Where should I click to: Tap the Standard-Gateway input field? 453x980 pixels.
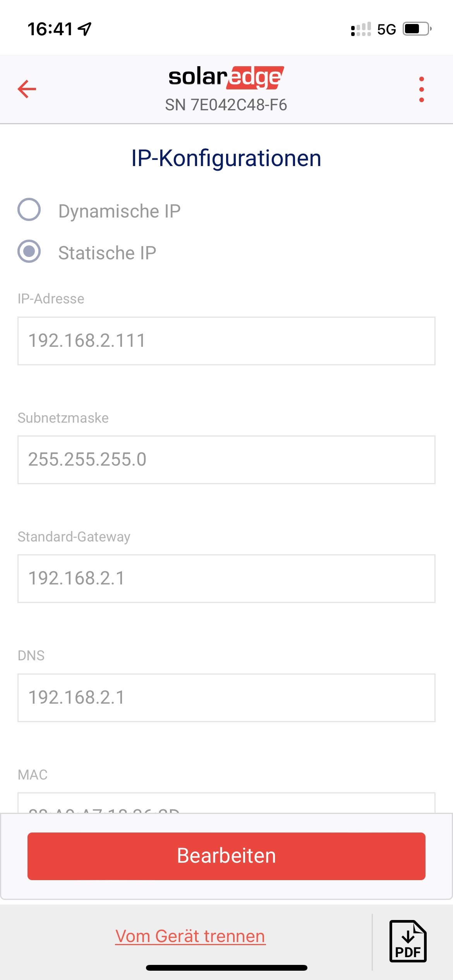point(226,578)
